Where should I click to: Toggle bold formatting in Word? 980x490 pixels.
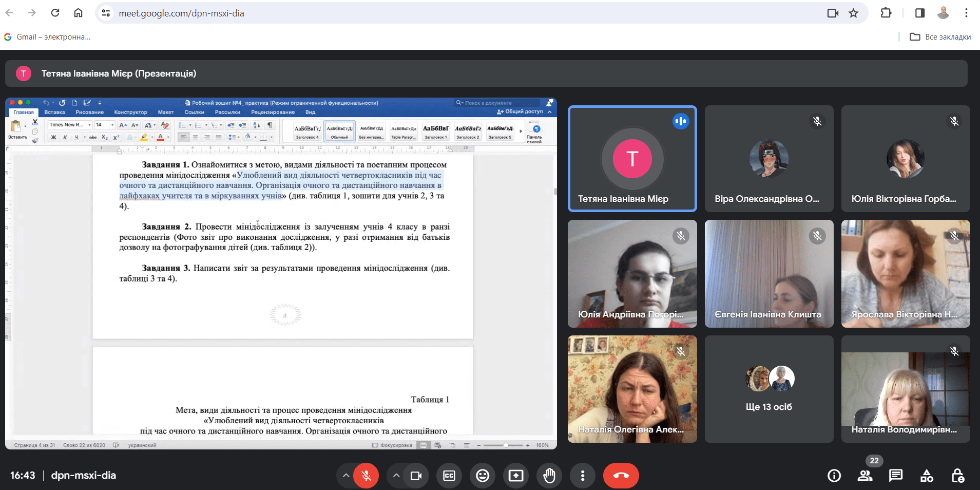pos(53,137)
